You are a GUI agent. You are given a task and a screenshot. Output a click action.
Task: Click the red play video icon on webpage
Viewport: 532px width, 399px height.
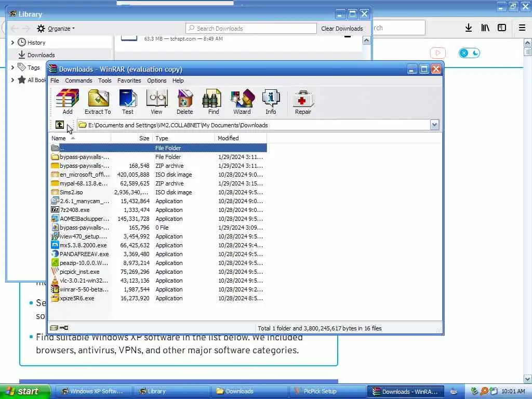[437, 53]
